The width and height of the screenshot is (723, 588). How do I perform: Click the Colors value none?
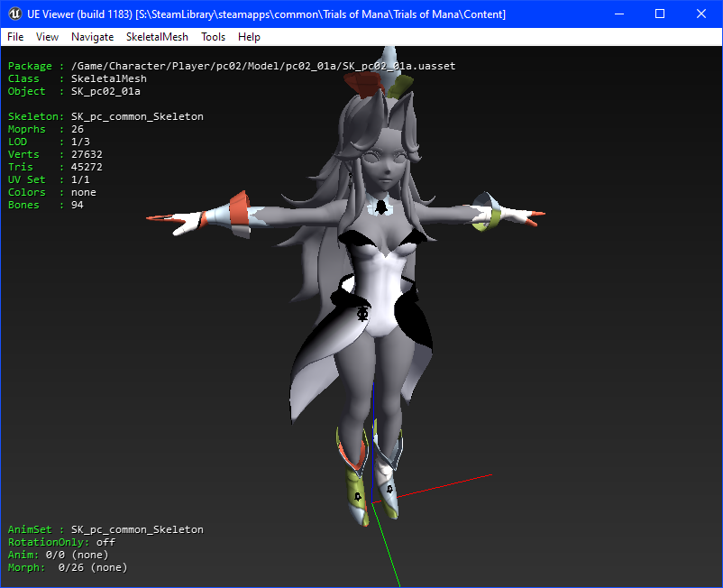84,192
